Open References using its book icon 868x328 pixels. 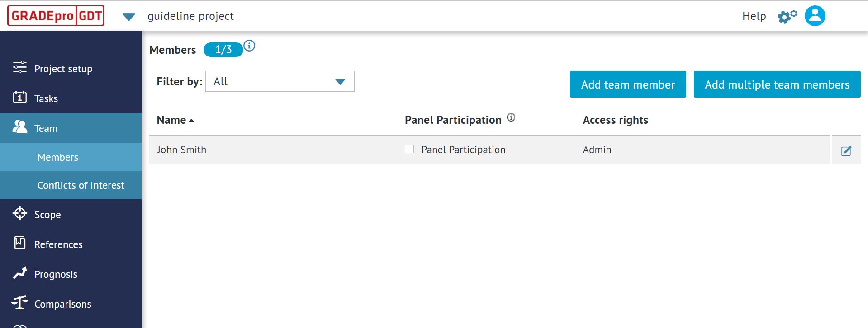point(19,244)
